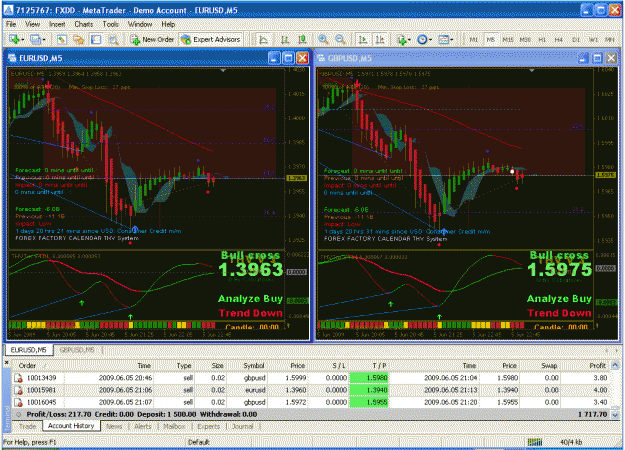Image resolution: width=625 pixels, height=450 pixels.
Task: Zoom out the chart with magnifier minus
Action: click(340, 39)
